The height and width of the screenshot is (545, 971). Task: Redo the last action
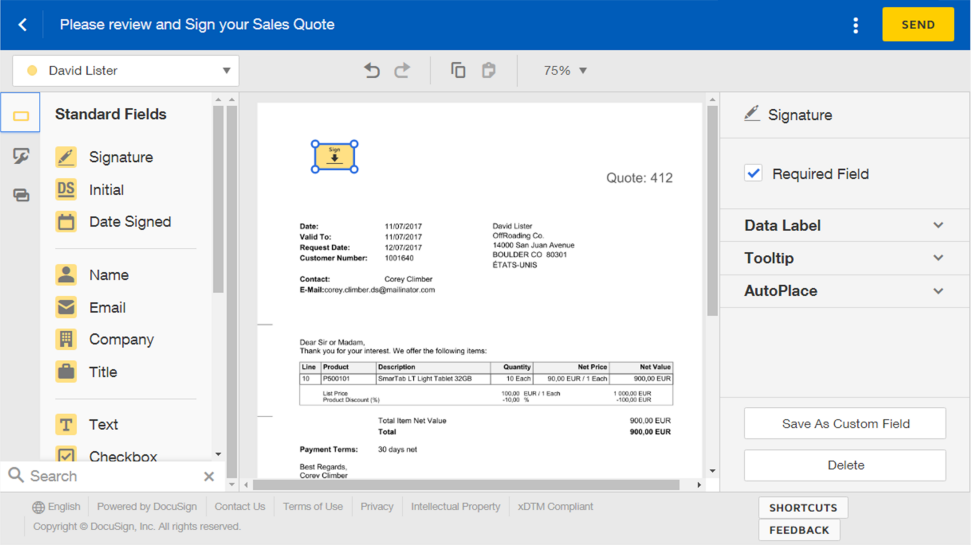click(403, 71)
